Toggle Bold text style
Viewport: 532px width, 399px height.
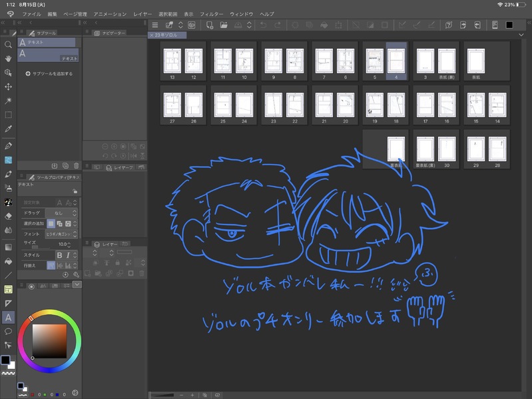point(60,255)
